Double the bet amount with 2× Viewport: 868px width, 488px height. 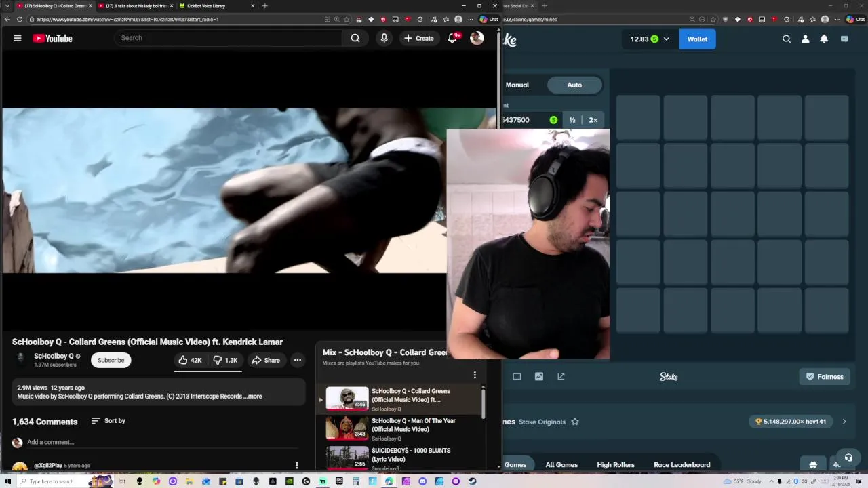click(593, 120)
